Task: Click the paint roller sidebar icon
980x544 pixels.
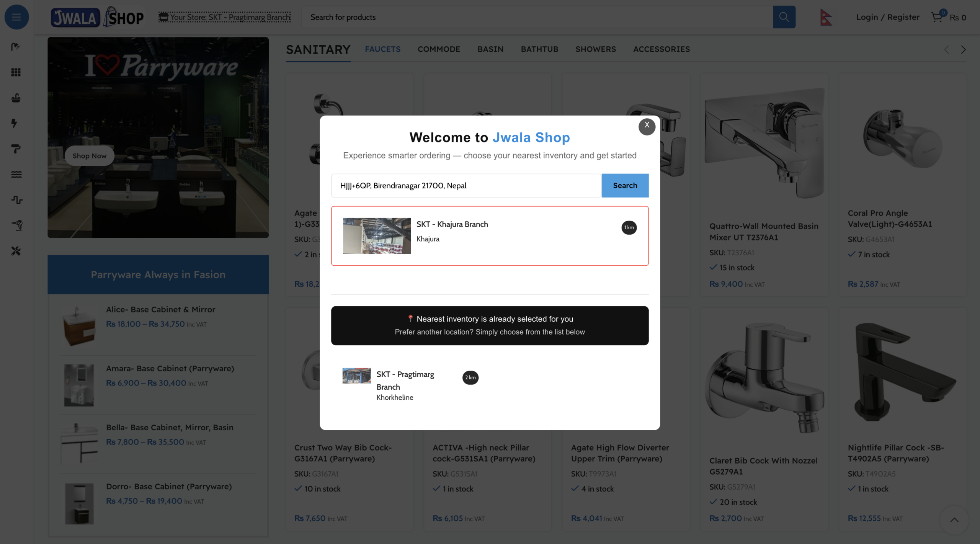Action: [x=16, y=149]
